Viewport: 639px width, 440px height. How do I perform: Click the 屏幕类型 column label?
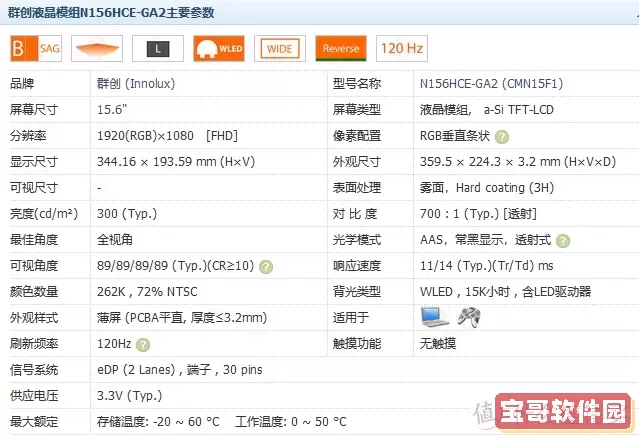tap(357, 110)
